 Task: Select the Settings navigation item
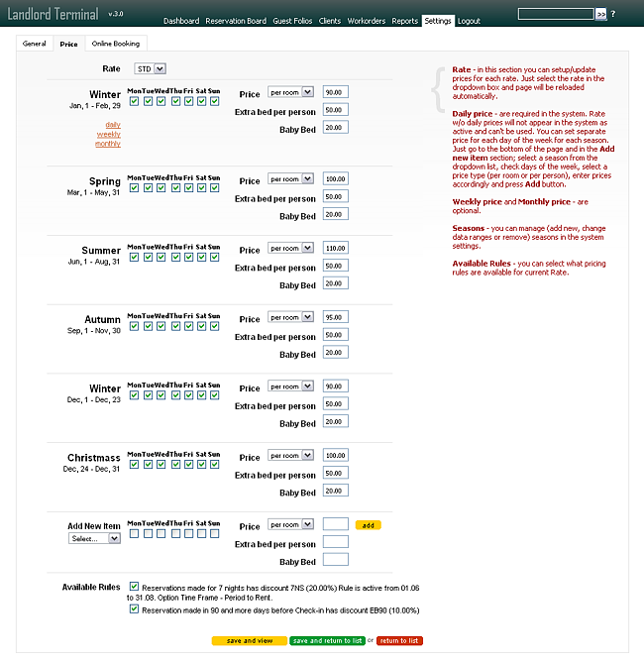tap(438, 21)
